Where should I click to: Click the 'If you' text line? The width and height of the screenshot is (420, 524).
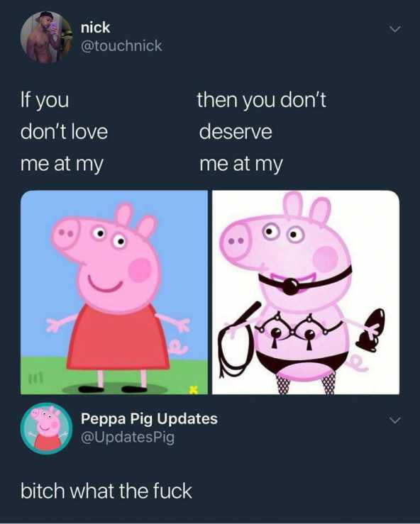point(45,100)
